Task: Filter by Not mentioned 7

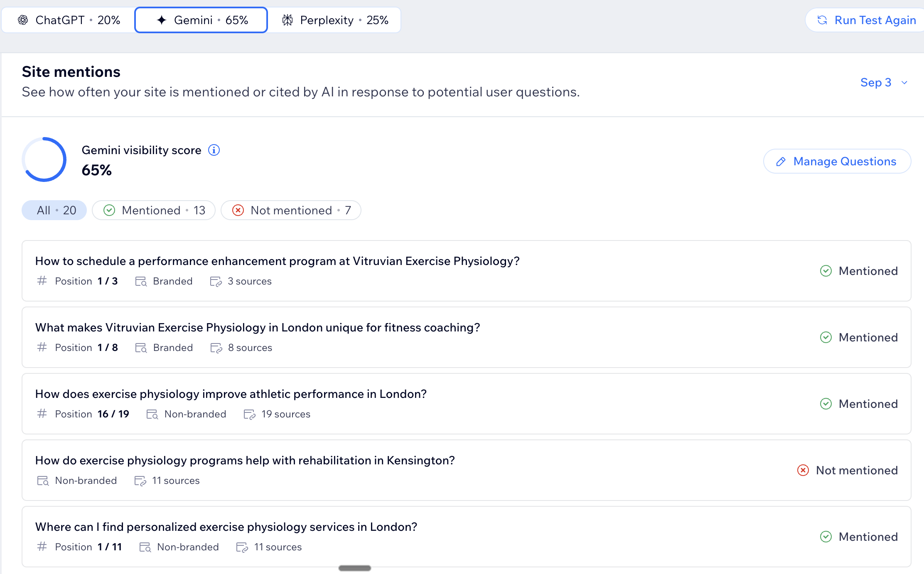Action: pos(291,210)
